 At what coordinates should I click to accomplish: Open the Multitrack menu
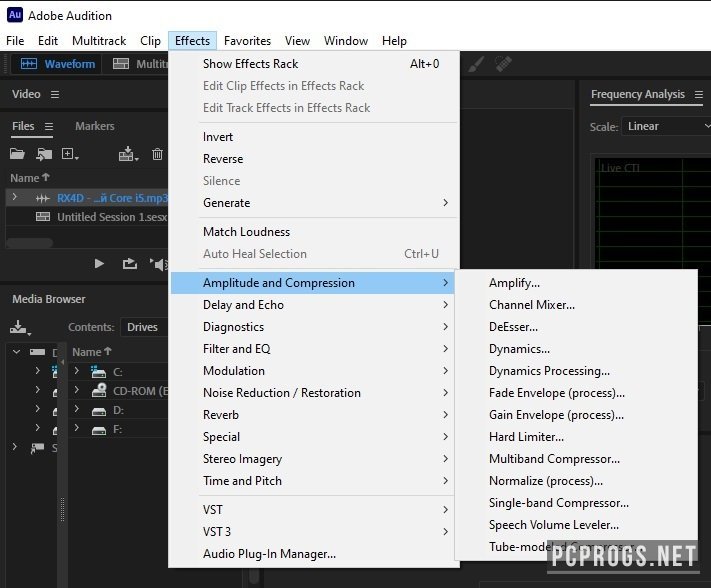pyautogui.click(x=99, y=41)
